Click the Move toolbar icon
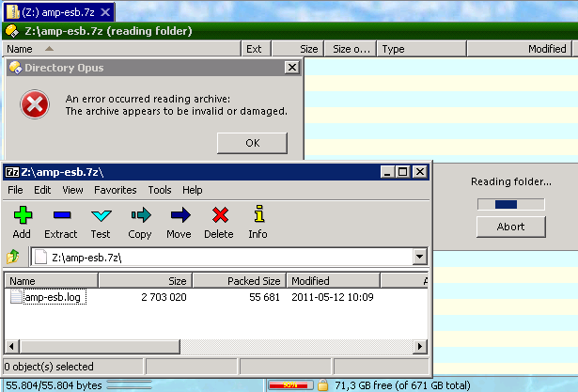 tap(180, 215)
